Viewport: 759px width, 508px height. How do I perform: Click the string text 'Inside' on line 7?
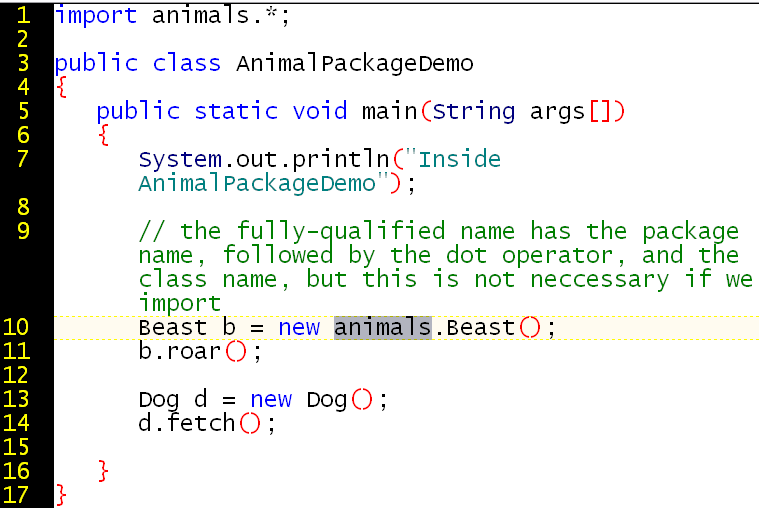(459, 159)
